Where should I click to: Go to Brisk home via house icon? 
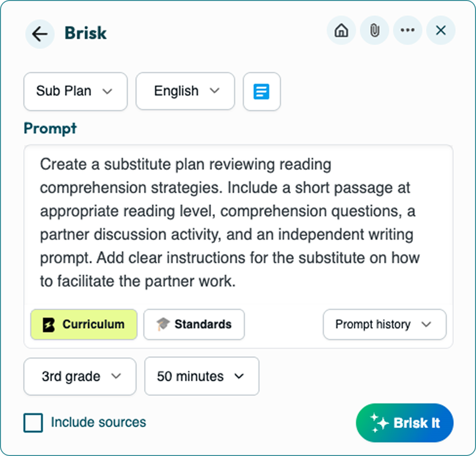(341, 30)
